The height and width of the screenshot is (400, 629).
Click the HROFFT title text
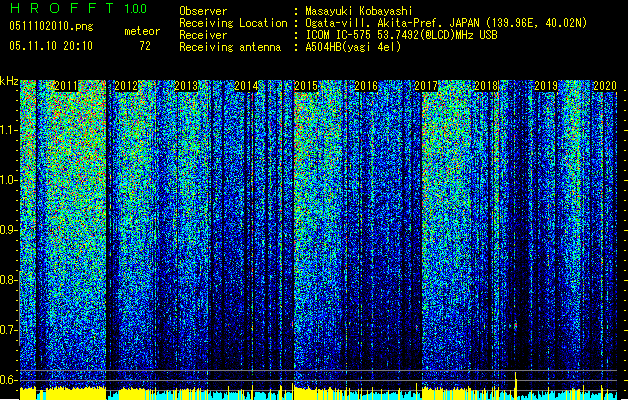[x=62, y=8]
